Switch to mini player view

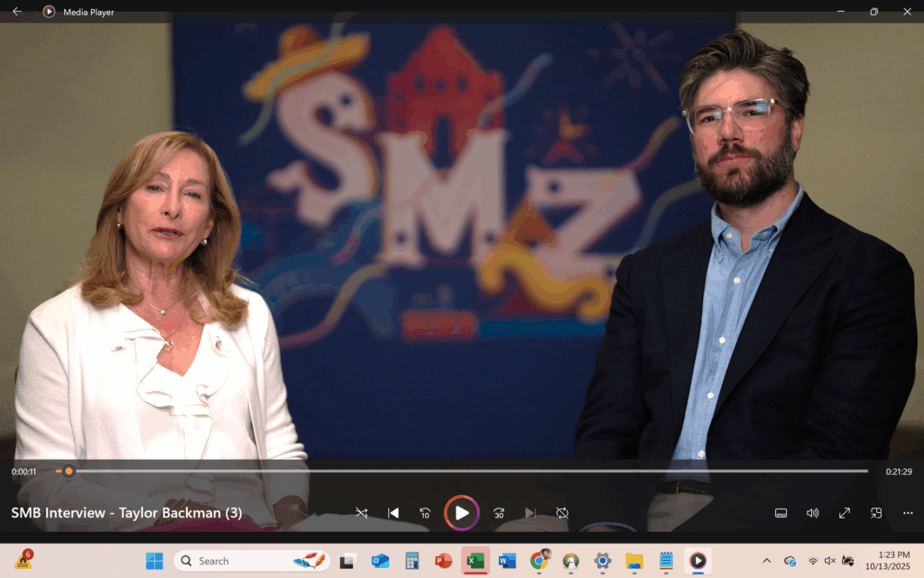click(876, 513)
